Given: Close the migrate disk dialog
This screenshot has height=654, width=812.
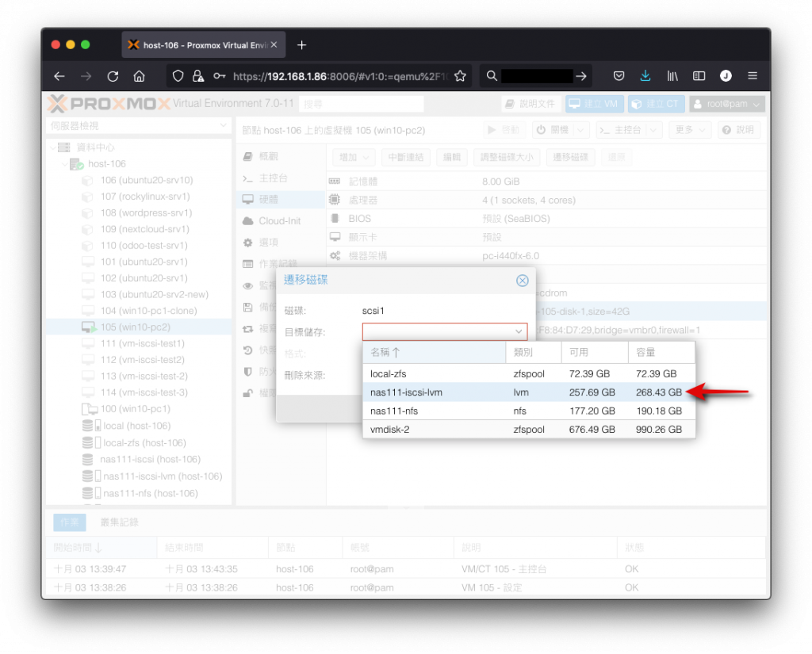Looking at the screenshot, I should 522,280.
